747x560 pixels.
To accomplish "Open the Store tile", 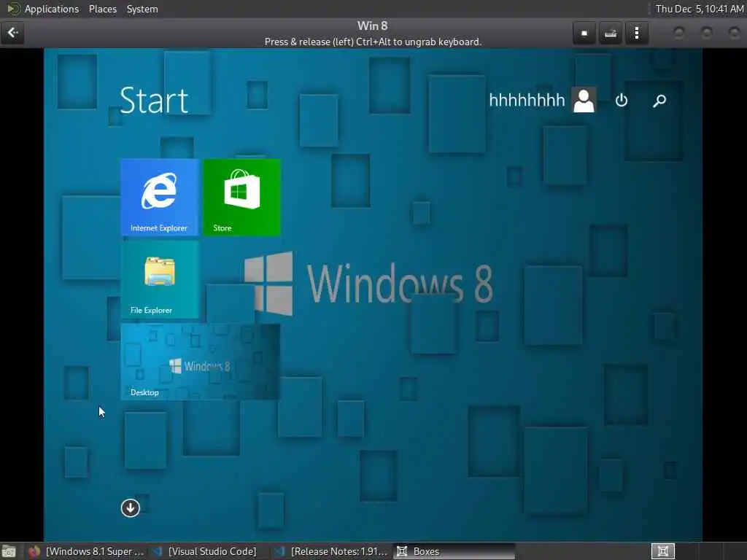I will (242, 197).
